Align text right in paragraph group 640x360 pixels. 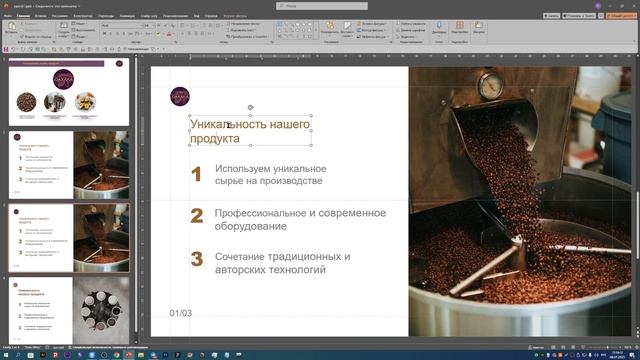pos(196,33)
